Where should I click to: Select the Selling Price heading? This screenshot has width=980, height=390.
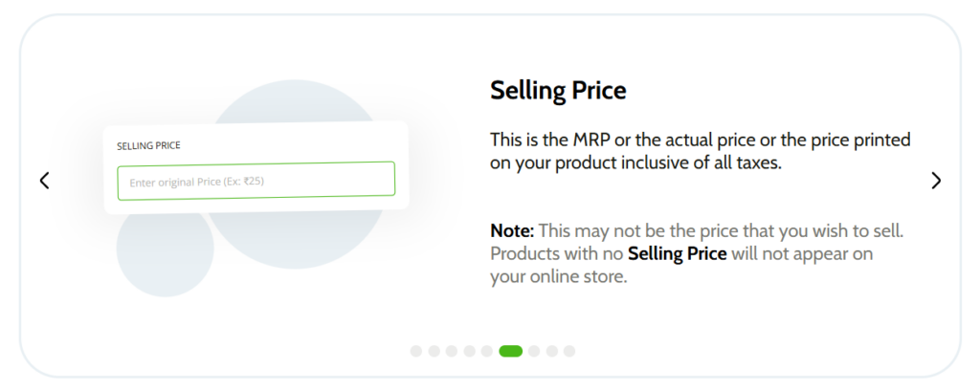tap(558, 91)
